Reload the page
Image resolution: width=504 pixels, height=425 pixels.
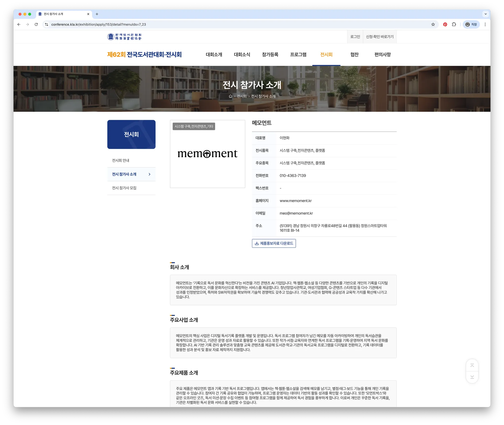(36, 24)
